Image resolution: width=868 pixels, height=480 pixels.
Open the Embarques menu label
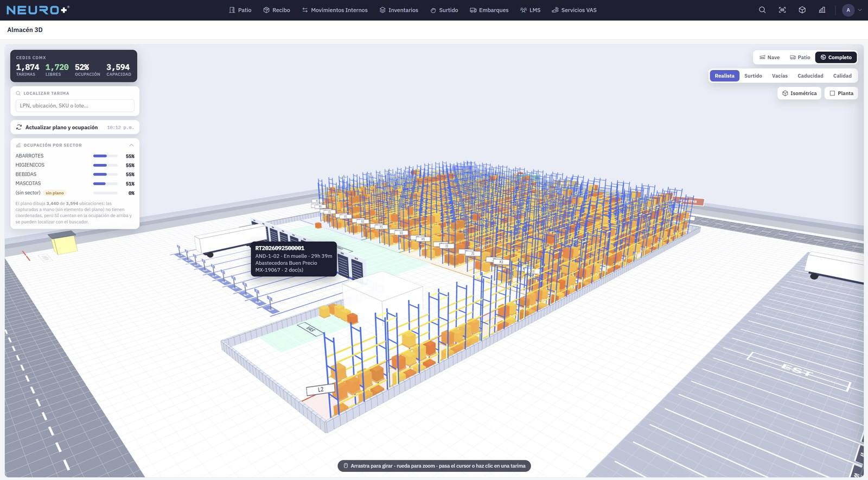click(494, 10)
